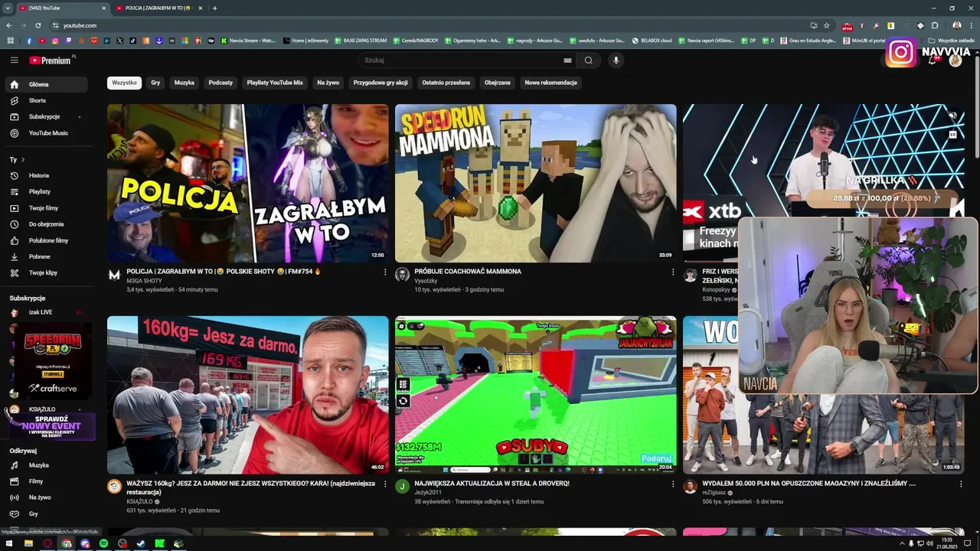Expand the Ty section chevron
Image resolution: width=980 pixels, height=551 pixels.
[23, 160]
